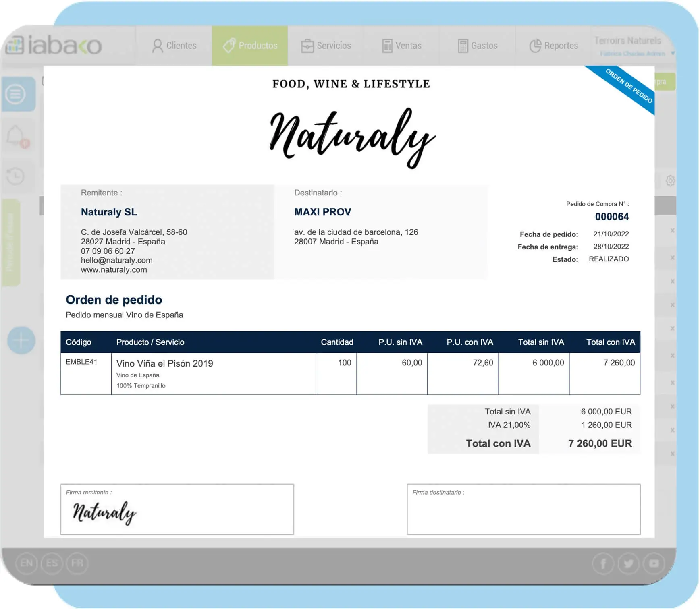Switch language to EN
Screen dimensions: 700x609
pyautogui.click(x=27, y=563)
